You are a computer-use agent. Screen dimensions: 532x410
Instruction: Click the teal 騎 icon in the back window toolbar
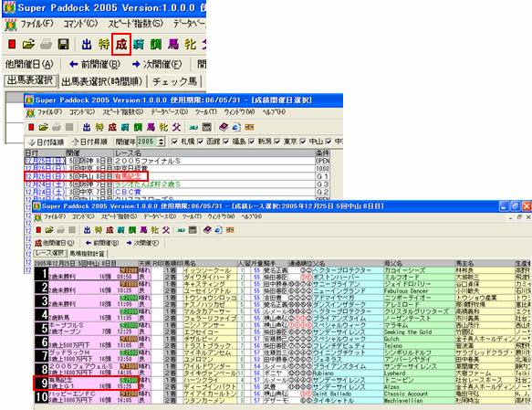click(x=139, y=44)
